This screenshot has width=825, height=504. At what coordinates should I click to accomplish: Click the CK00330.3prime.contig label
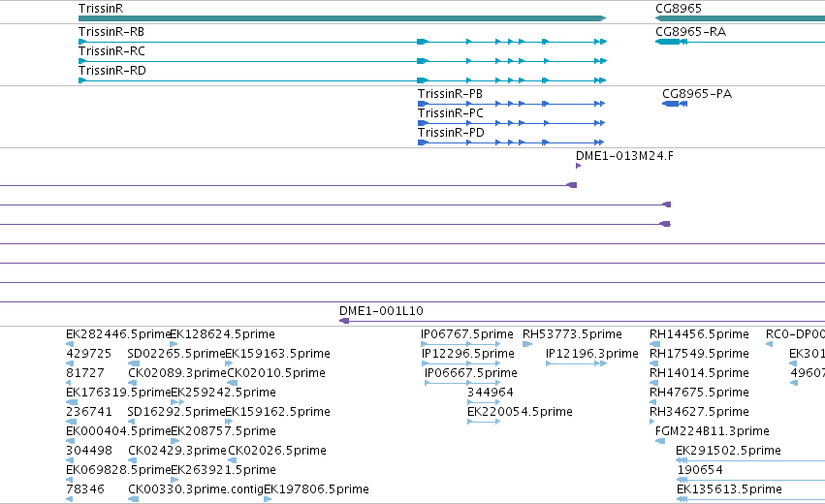195,489
